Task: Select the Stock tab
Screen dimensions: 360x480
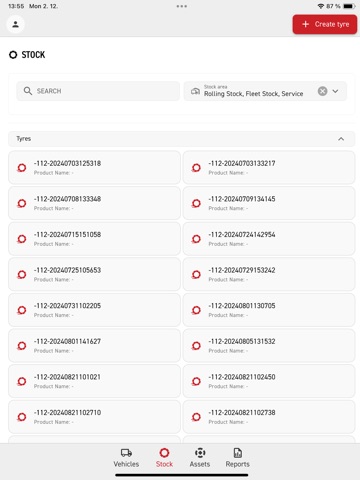Action: click(x=164, y=458)
